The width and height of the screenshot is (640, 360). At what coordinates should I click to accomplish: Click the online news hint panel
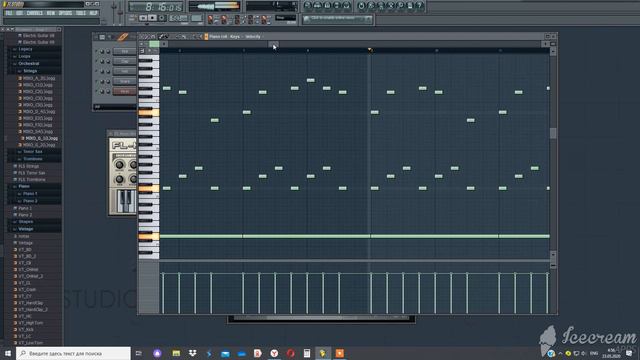[x=338, y=19]
